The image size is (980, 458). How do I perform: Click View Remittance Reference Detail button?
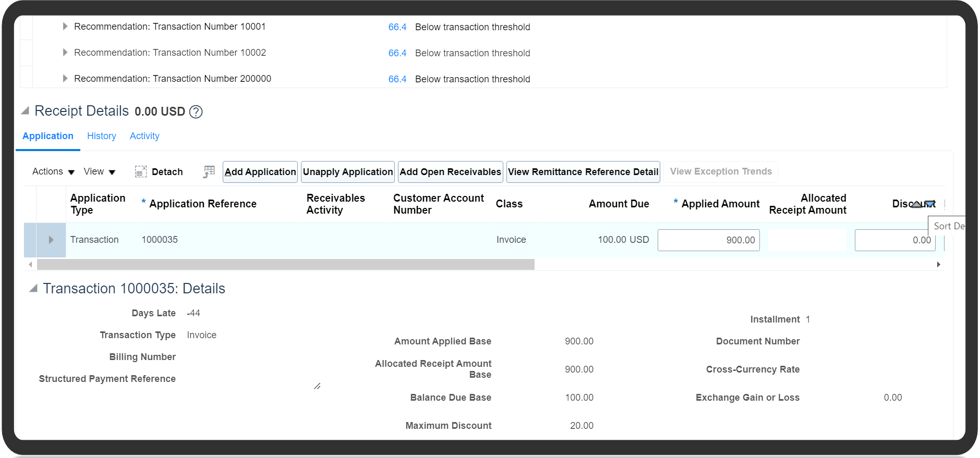click(x=583, y=172)
